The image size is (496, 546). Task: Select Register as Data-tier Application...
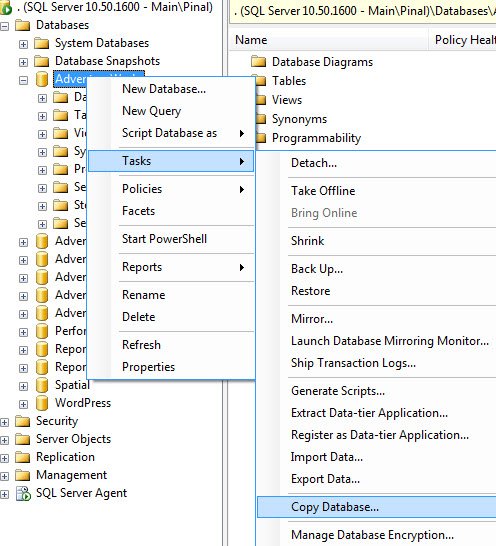(377, 435)
